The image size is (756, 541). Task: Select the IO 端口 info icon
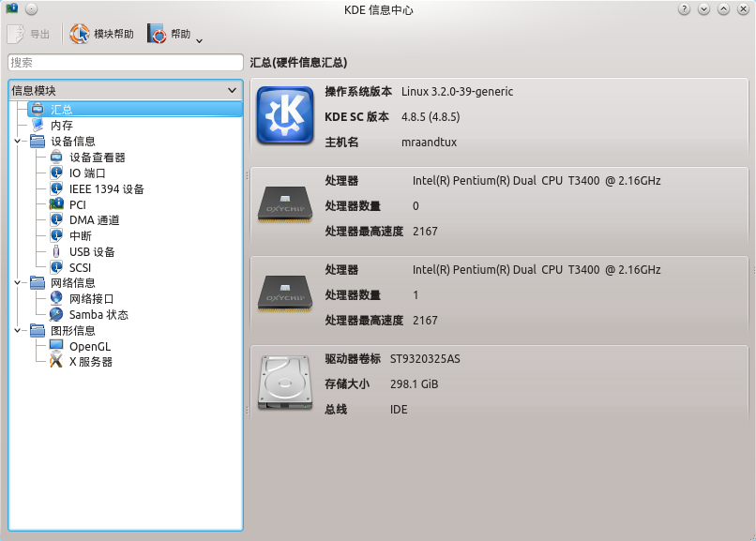click(56, 173)
